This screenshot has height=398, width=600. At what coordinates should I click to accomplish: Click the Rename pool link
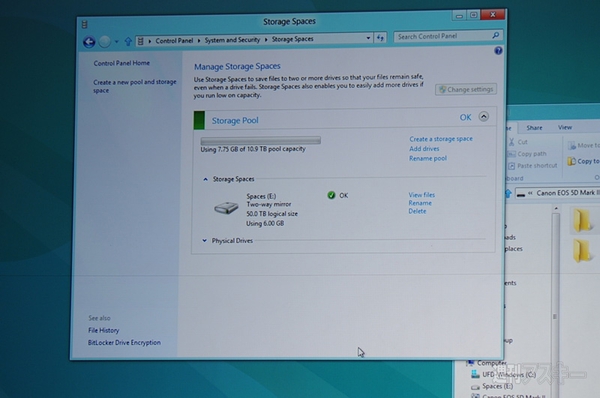(428, 158)
